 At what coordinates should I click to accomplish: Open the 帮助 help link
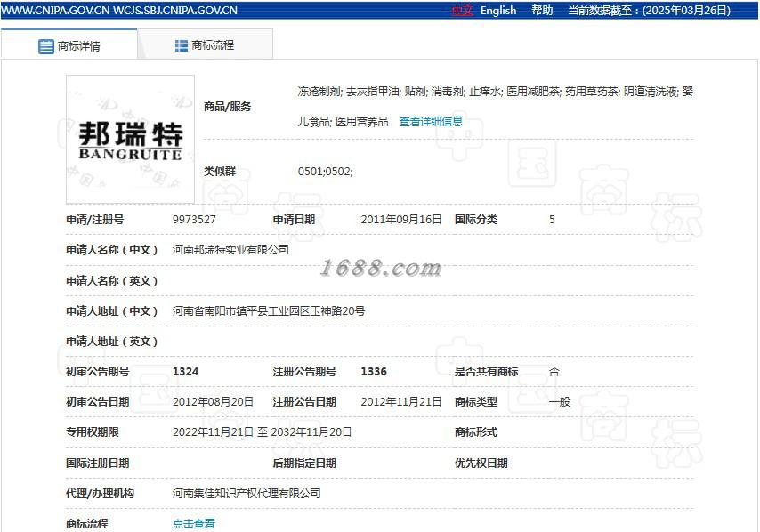click(542, 10)
